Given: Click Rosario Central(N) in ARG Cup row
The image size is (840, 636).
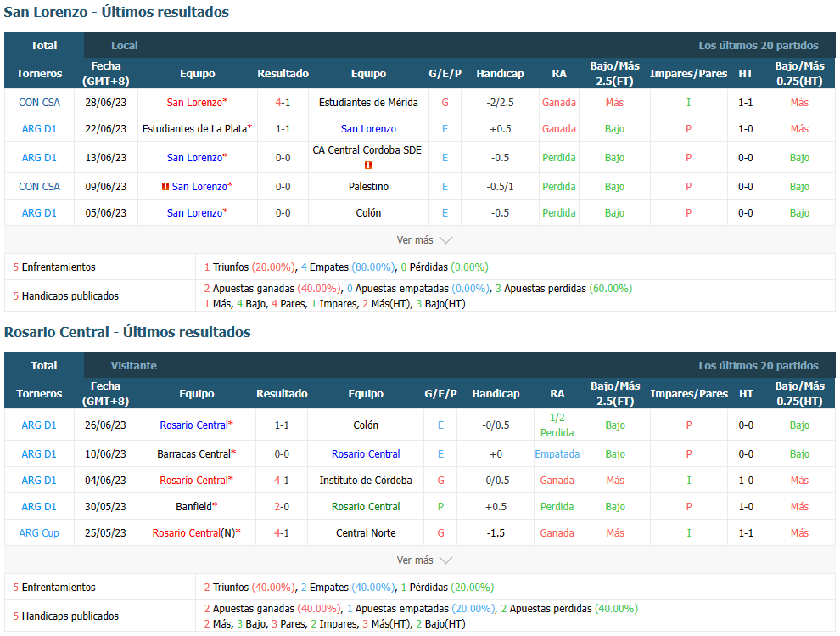Looking at the screenshot, I should click(194, 533).
